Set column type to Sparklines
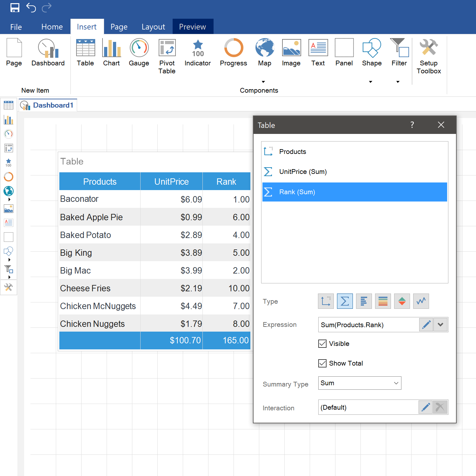Viewport: 476px width, 476px height. coord(421,301)
